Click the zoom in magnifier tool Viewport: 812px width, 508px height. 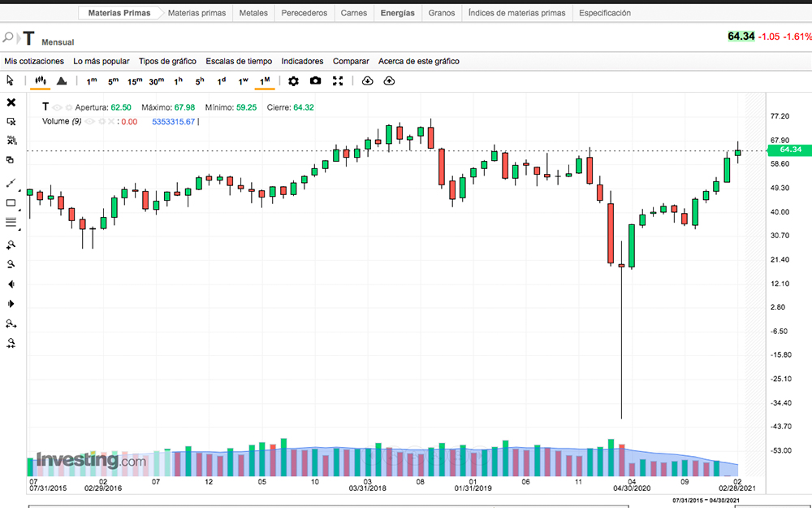coord(11,244)
